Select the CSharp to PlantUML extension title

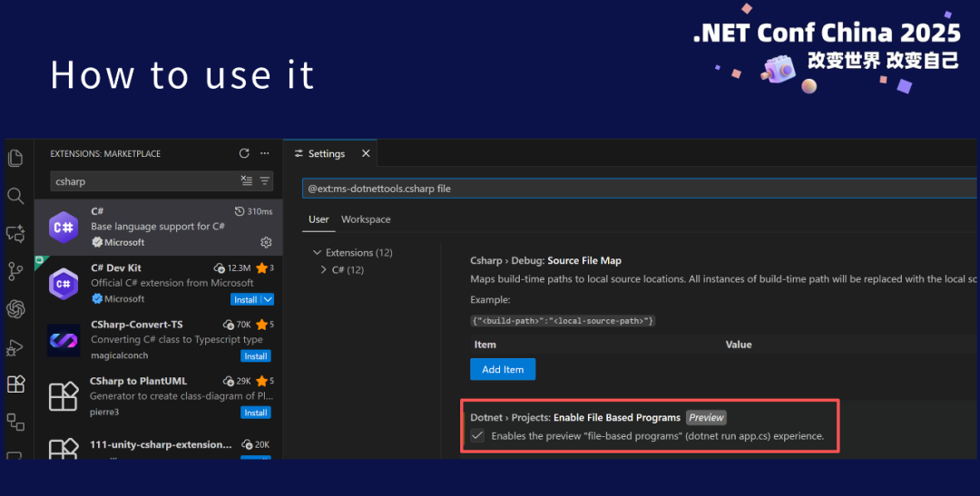click(x=138, y=381)
